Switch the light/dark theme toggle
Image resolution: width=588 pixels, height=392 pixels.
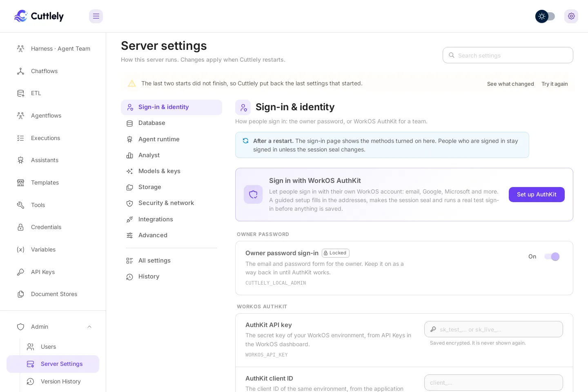click(545, 16)
